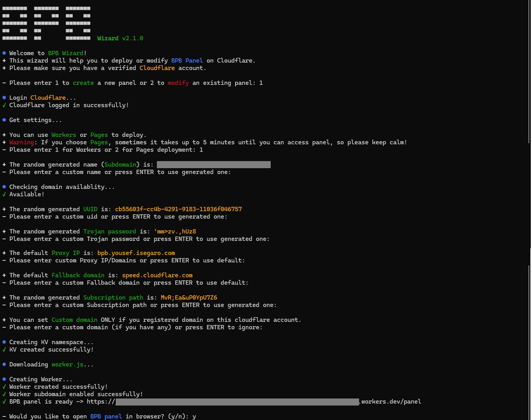
Task: Click the checkmark beside "Cloudflare logged in successfully!"
Action: 4,105
